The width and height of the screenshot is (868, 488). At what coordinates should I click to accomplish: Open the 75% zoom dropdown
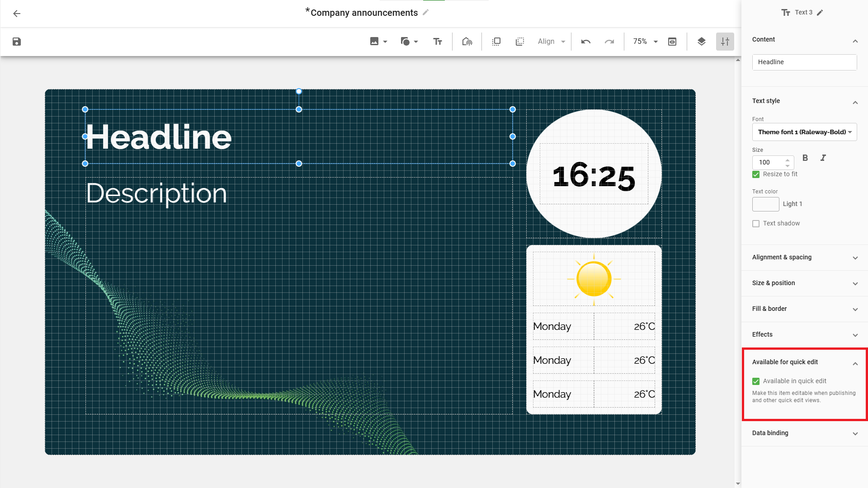coord(645,42)
